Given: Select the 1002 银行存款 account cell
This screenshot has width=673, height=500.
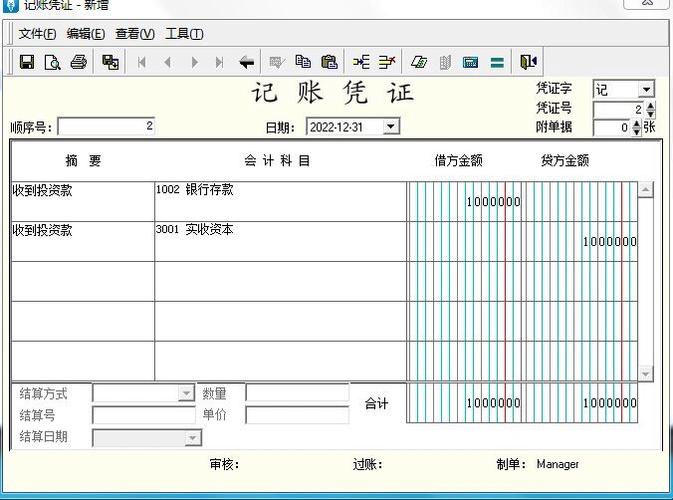Looking at the screenshot, I should pyautogui.click(x=280, y=201).
